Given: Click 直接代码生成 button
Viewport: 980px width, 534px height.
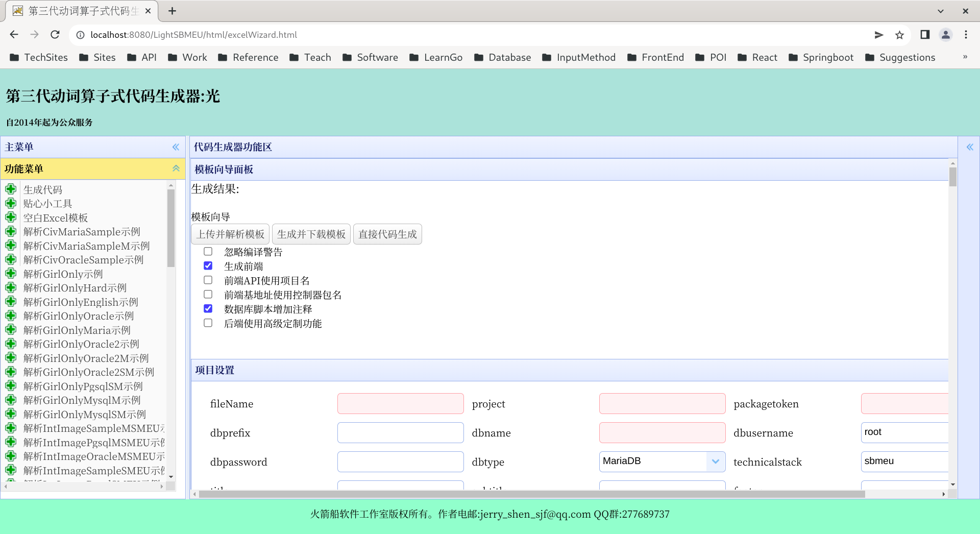Looking at the screenshot, I should point(387,234).
